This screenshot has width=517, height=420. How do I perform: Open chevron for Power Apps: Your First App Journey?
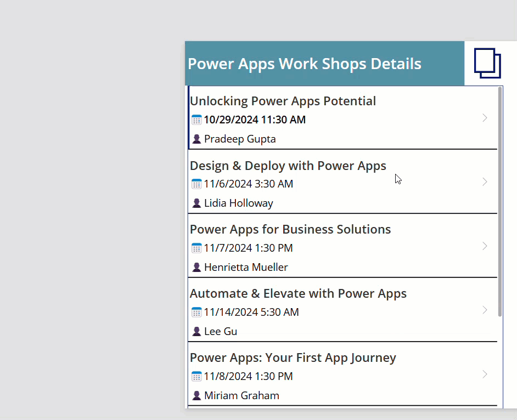[x=485, y=374]
